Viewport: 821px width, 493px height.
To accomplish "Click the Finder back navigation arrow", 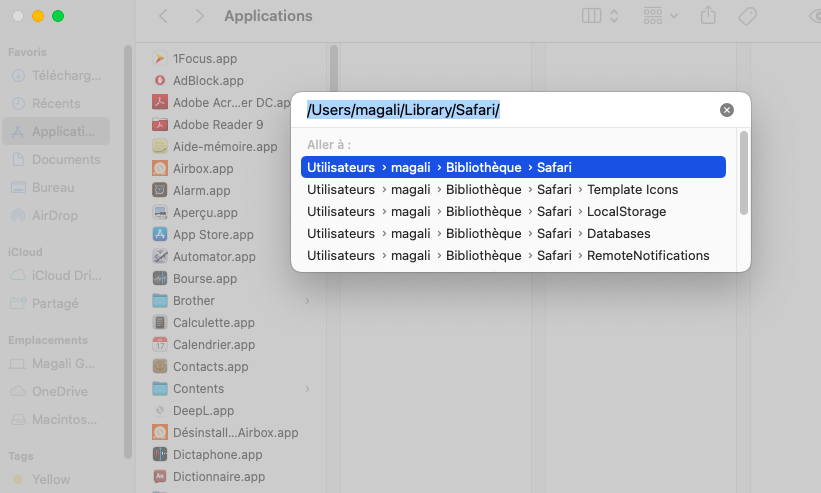I will click(x=163, y=16).
